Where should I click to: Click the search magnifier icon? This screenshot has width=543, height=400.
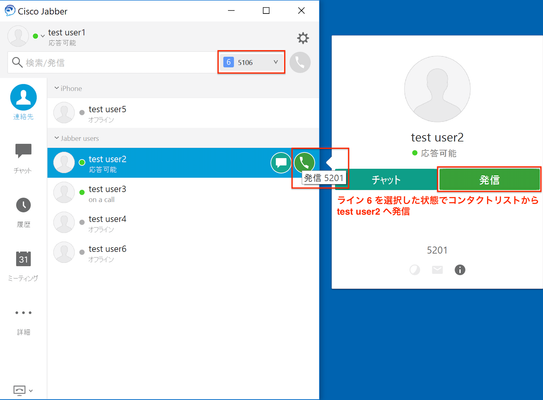[x=17, y=62]
